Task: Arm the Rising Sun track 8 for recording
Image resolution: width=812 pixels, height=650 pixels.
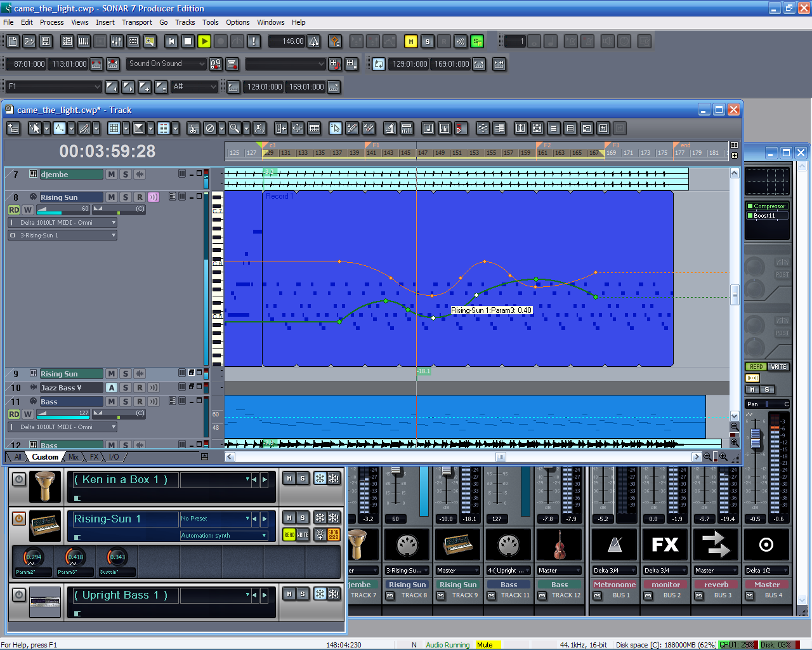Action: click(x=140, y=197)
